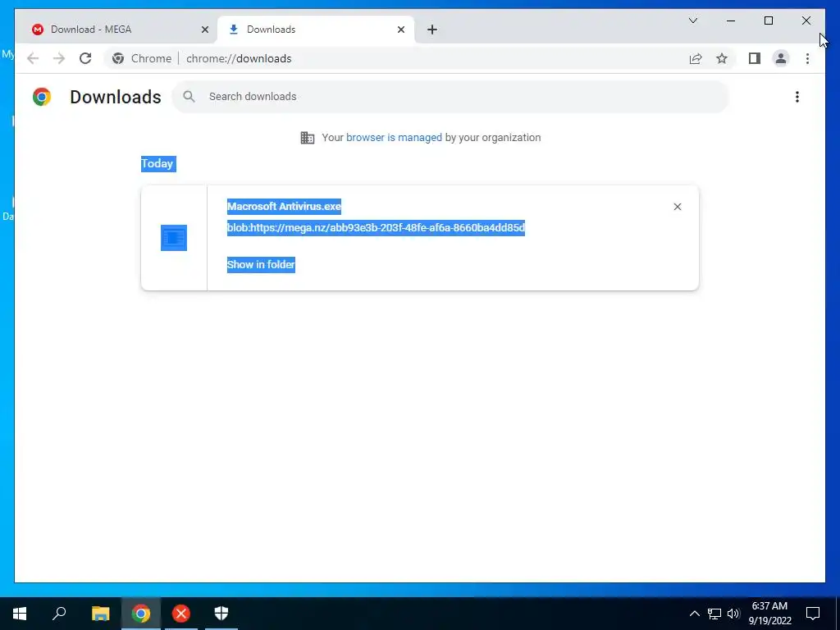Open Downloads page more actions menu
Viewport: 840px width, 630px height.
click(x=797, y=97)
